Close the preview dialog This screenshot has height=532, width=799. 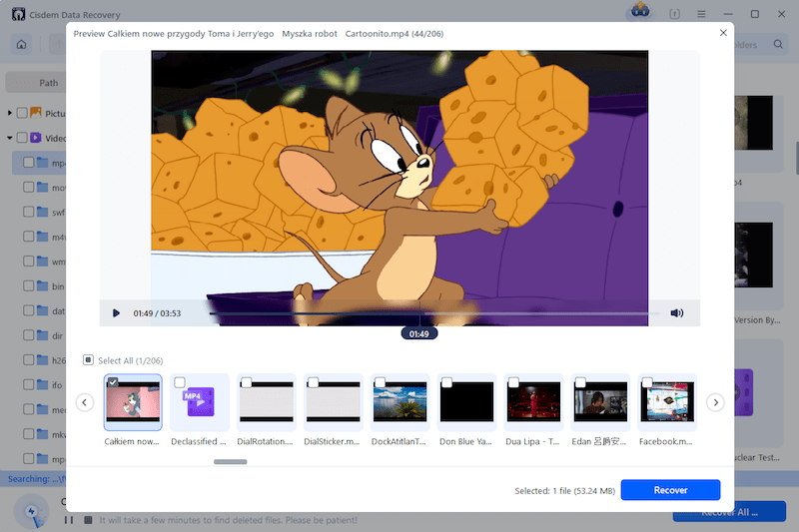click(x=723, y=33)
